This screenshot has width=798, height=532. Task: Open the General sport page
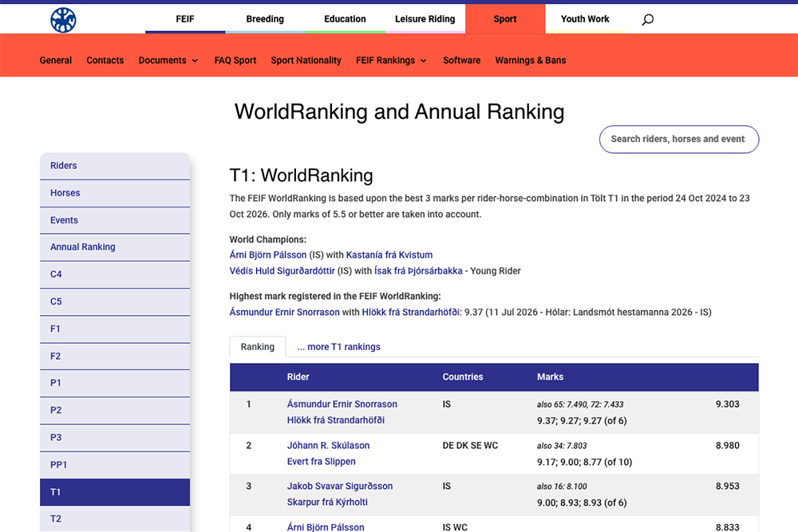(56, 61)
